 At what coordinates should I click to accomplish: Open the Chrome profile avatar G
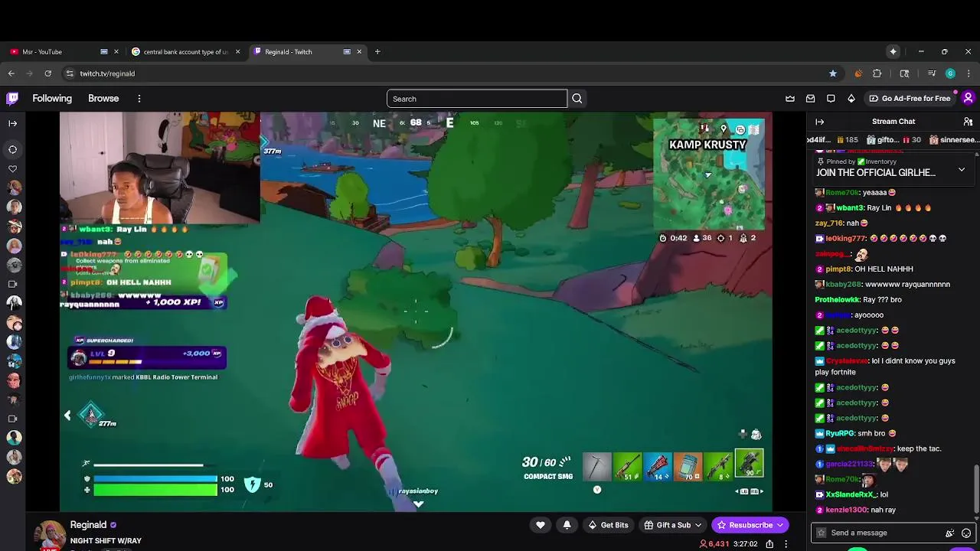pyautogui.click(x=950, y=73)
